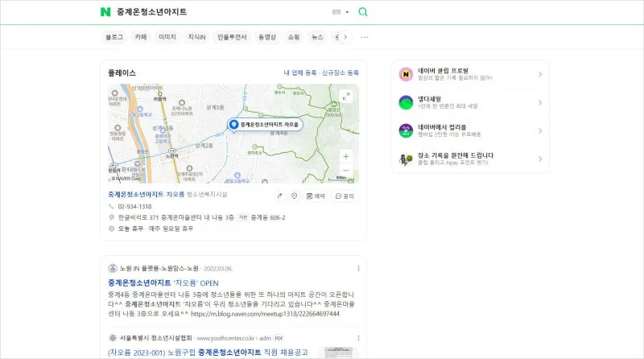The image size is (644, 359).
Task: Click the 예약 reservation button
Action: click(x=316, y=196)
